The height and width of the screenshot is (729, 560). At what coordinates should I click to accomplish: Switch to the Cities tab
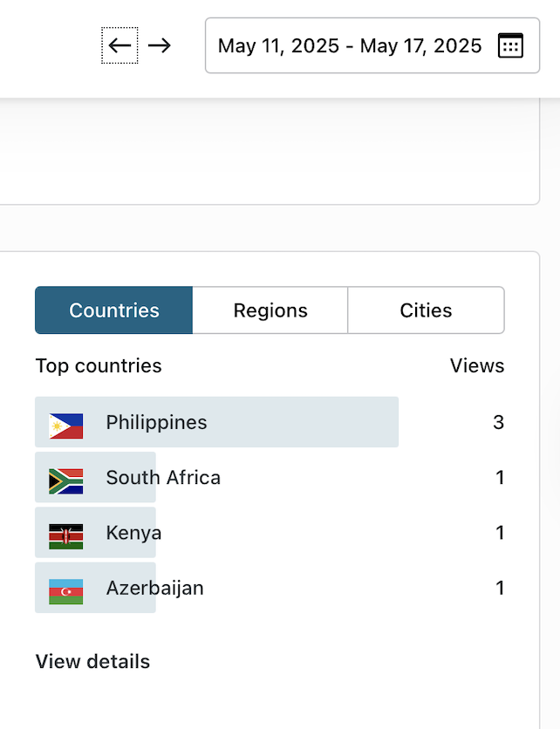pos(426,310)
